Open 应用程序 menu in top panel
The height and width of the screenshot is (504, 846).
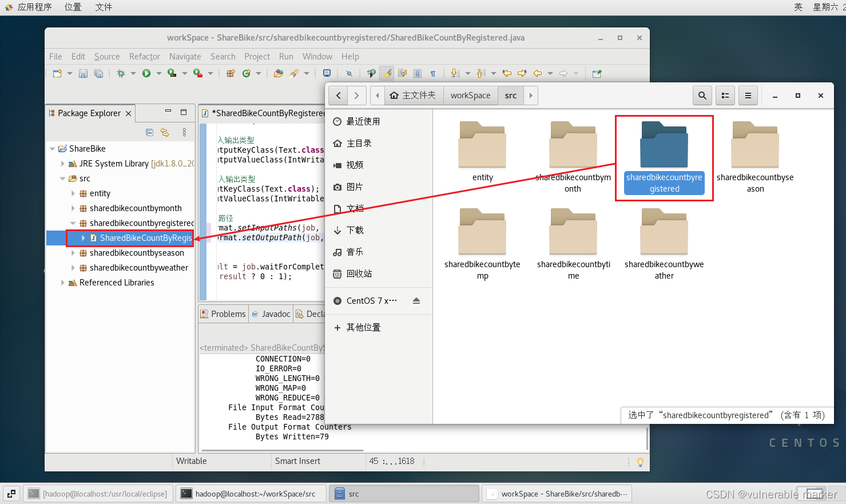coord(29,7)
